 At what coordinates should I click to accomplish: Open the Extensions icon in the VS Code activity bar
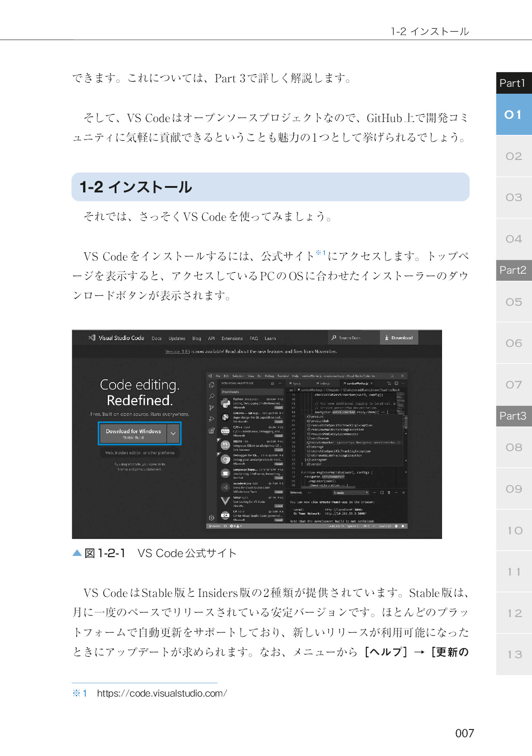pos(211,431)
